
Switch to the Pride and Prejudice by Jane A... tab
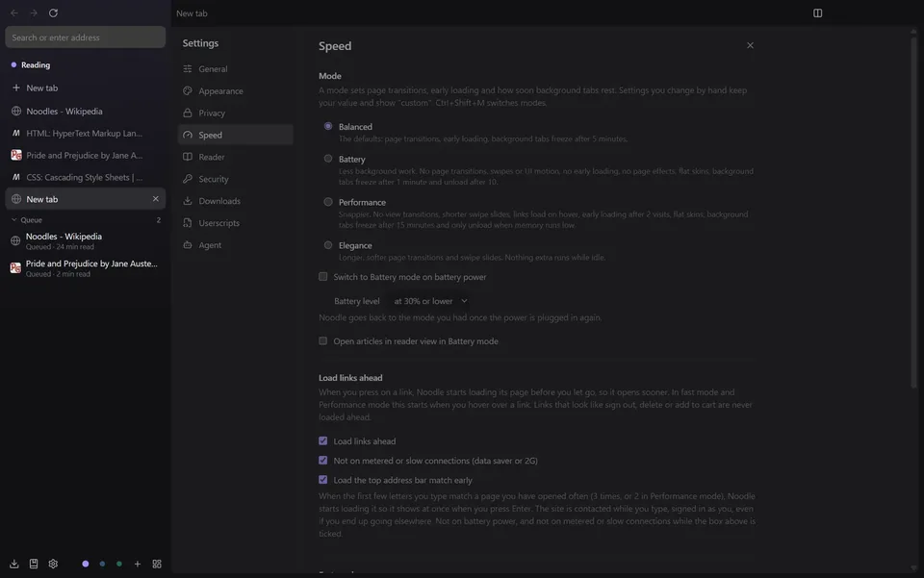click(86, 156)
